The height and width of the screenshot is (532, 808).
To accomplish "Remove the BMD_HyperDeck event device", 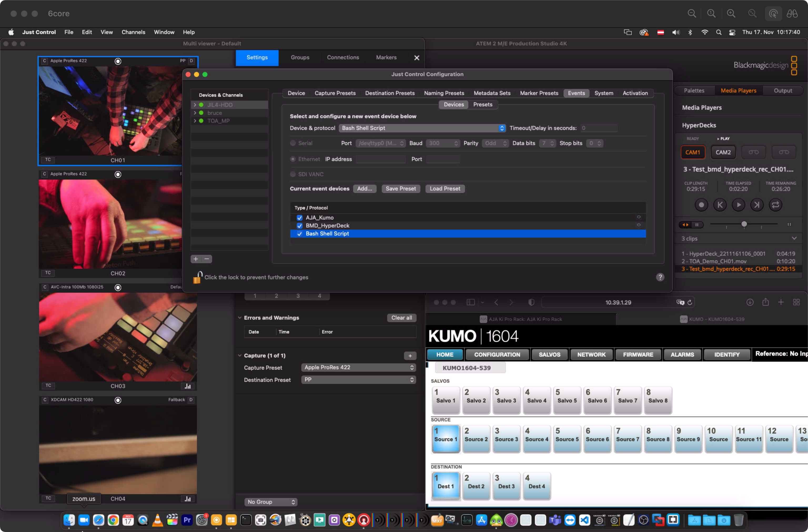I will 639,225.
